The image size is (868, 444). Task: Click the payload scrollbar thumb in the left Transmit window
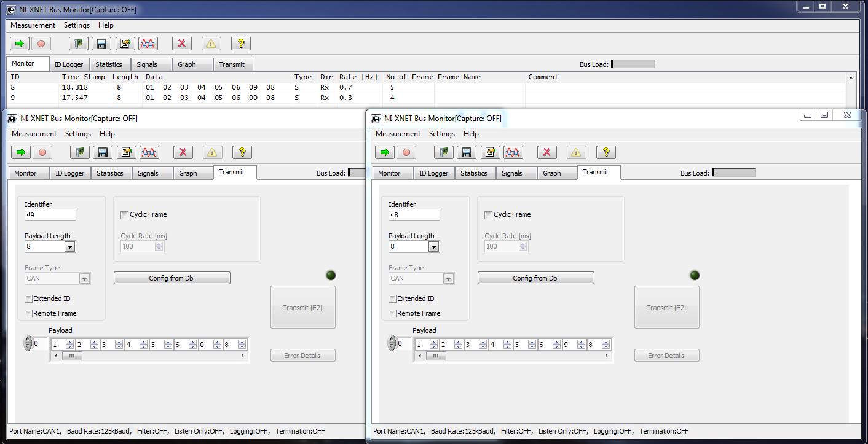click(72, 356)
